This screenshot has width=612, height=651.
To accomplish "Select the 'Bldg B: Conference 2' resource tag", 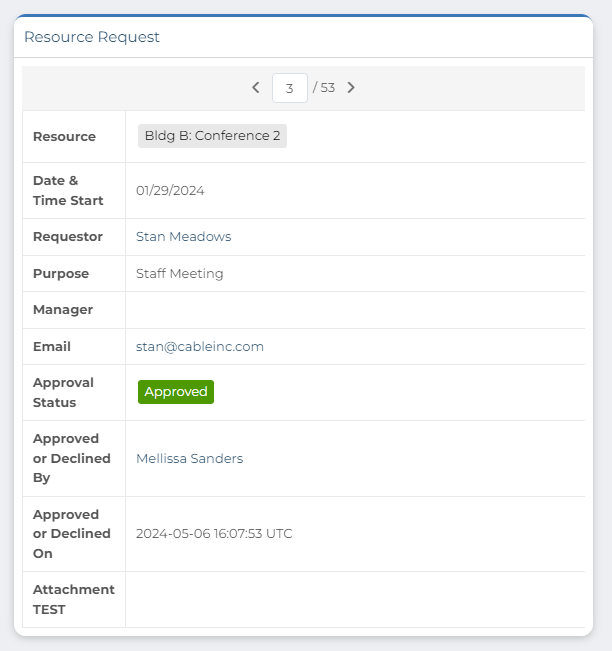I will (x=212, y=136).
